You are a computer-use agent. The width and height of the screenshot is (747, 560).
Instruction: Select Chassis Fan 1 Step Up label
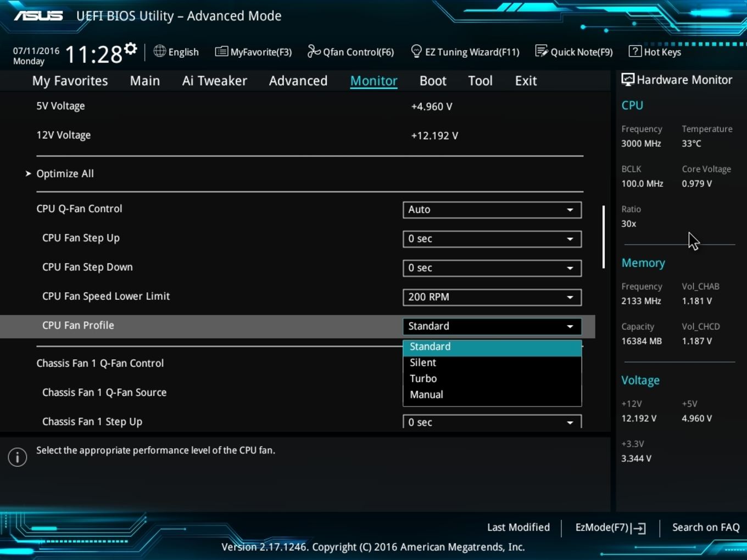(92, 422)
